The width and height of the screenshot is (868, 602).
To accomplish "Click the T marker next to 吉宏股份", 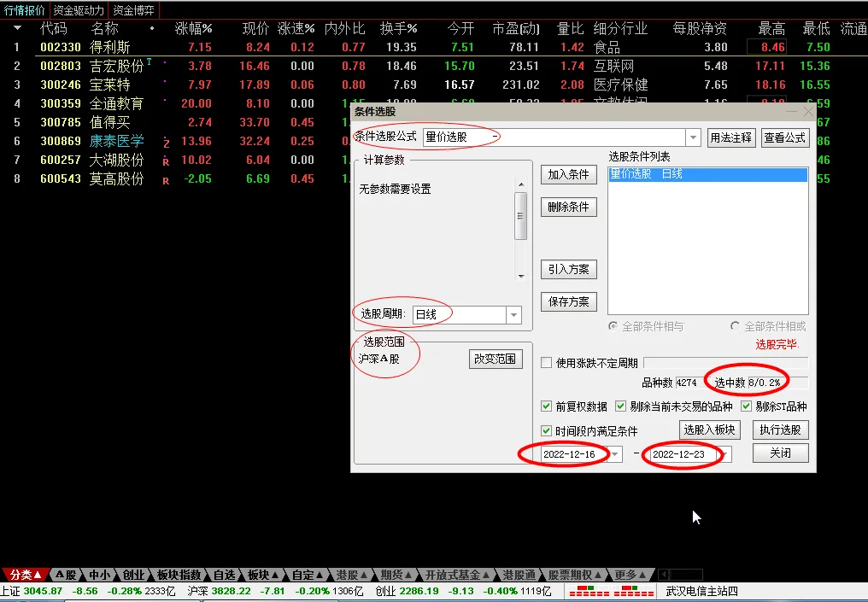I will click(150, 61).
